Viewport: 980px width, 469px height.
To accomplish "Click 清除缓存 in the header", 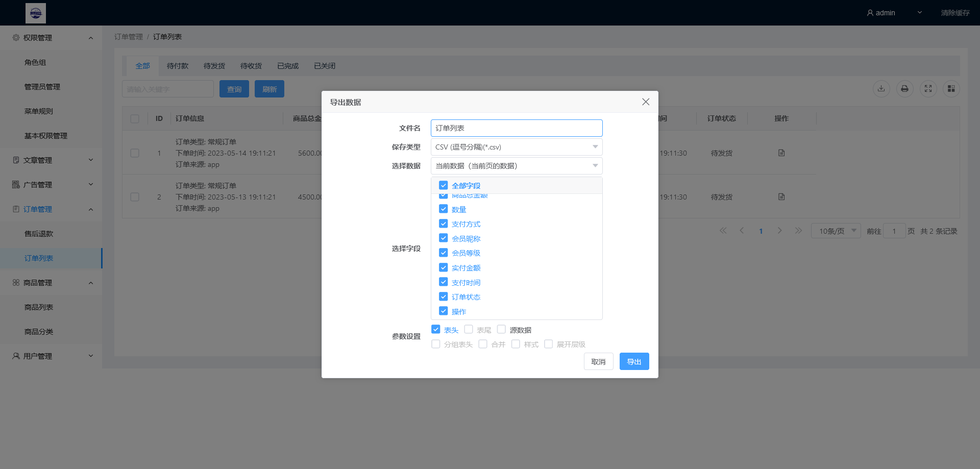I will (x=955, y=13).
